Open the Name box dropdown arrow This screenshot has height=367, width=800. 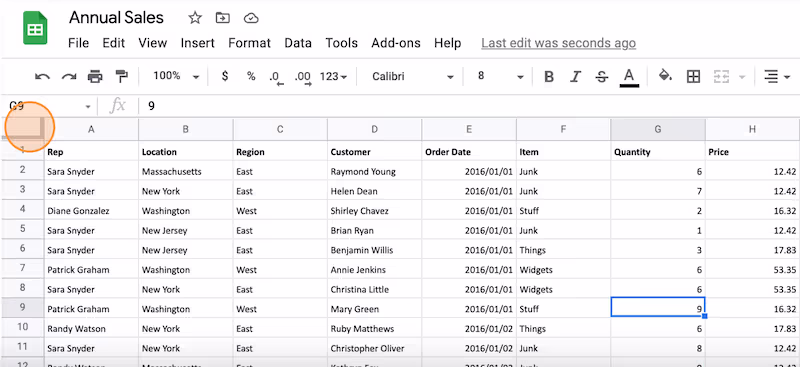[88, 106]
